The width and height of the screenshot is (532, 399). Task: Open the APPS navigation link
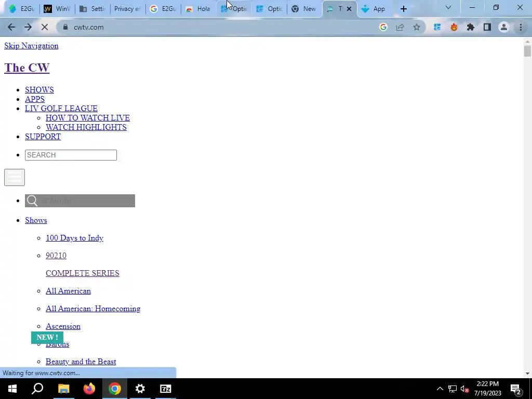coord(35,99)
